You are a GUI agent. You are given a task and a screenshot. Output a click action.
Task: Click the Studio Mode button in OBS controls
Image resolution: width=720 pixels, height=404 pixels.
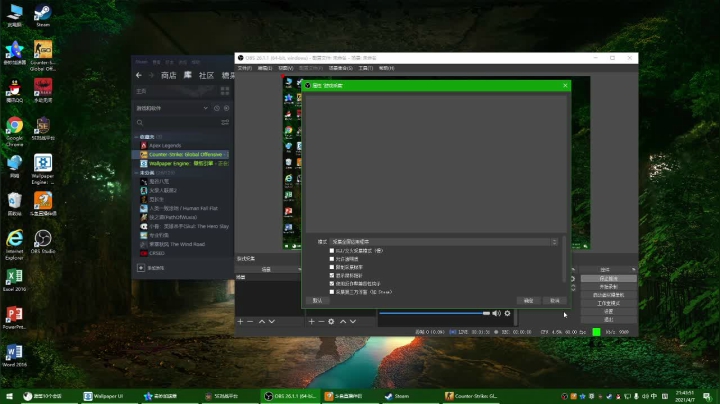pos(608,303)
